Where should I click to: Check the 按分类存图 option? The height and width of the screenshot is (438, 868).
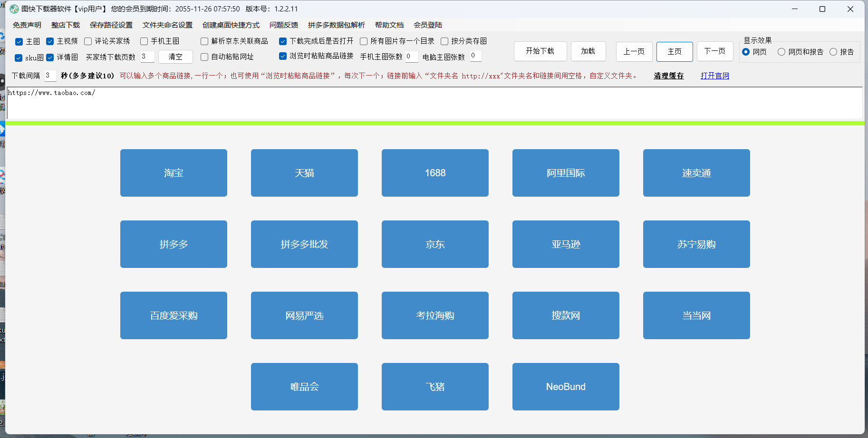pyautogui.click(x=444, y=41)
